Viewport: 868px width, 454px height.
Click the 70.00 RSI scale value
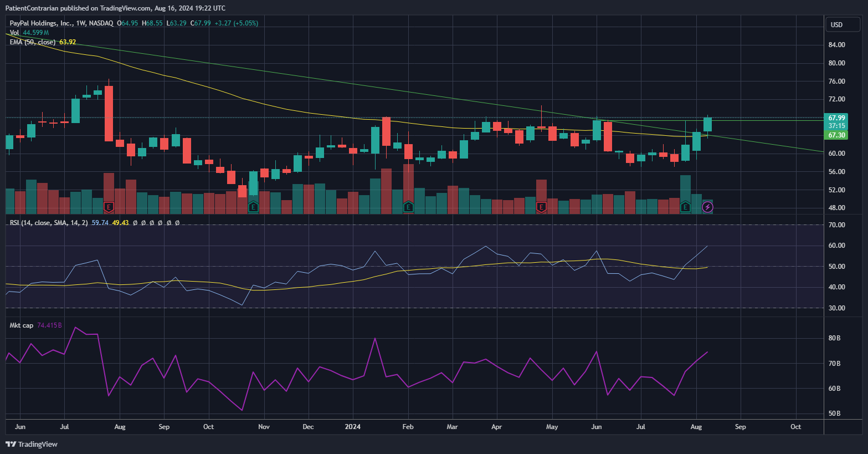click(x=836, y=225)
